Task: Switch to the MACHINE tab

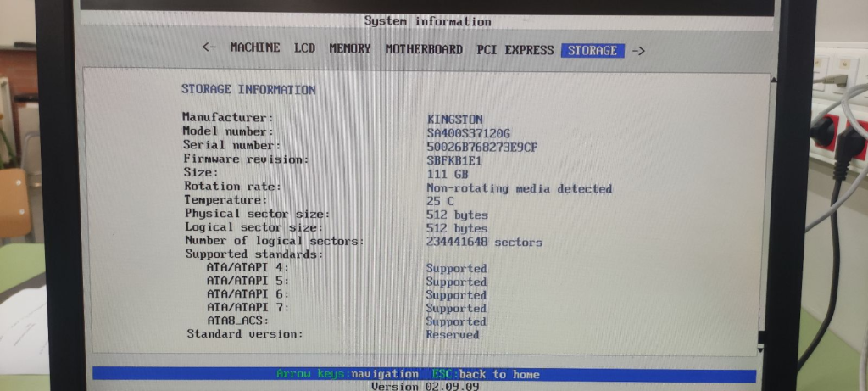Action: pyautogui.click(x=254, y=47)
